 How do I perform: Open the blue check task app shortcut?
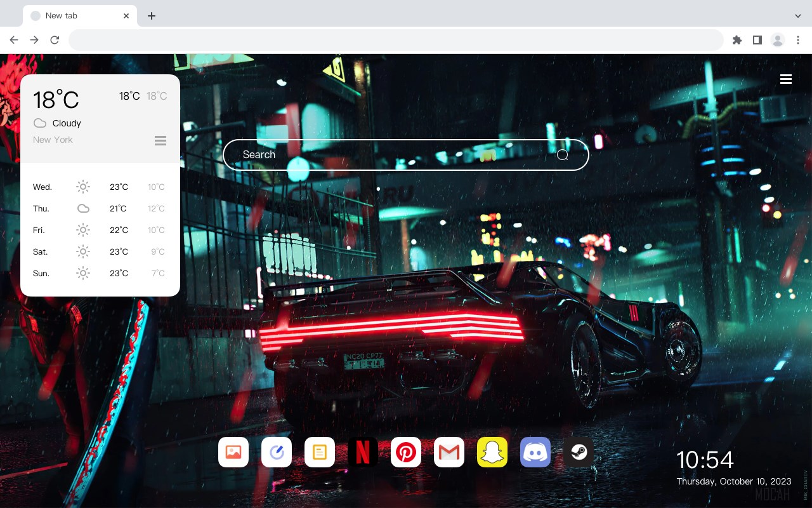pyautogui.click(x=277, y=452)
